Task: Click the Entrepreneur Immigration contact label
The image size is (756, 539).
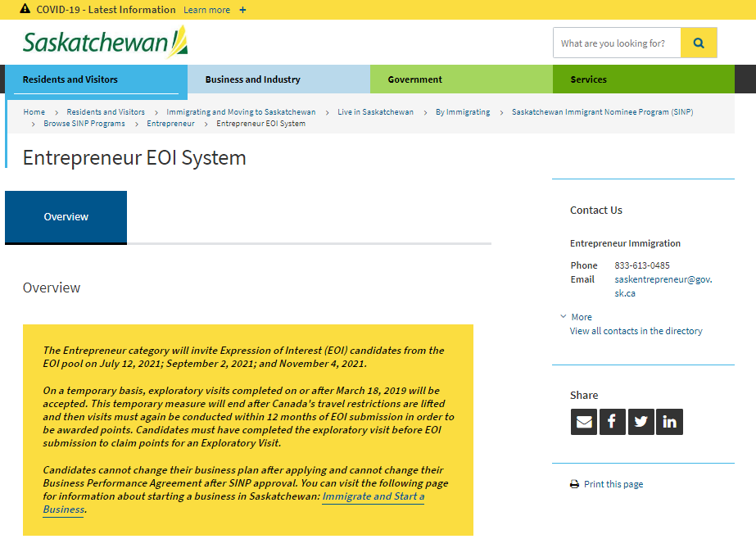Action: click(625, 243)
